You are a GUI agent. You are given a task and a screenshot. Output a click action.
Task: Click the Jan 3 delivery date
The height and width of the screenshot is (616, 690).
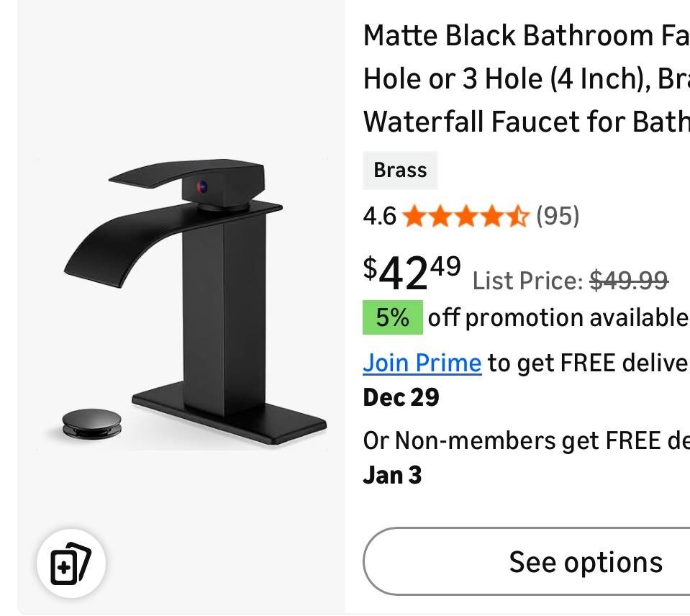(x=392, y=475)
